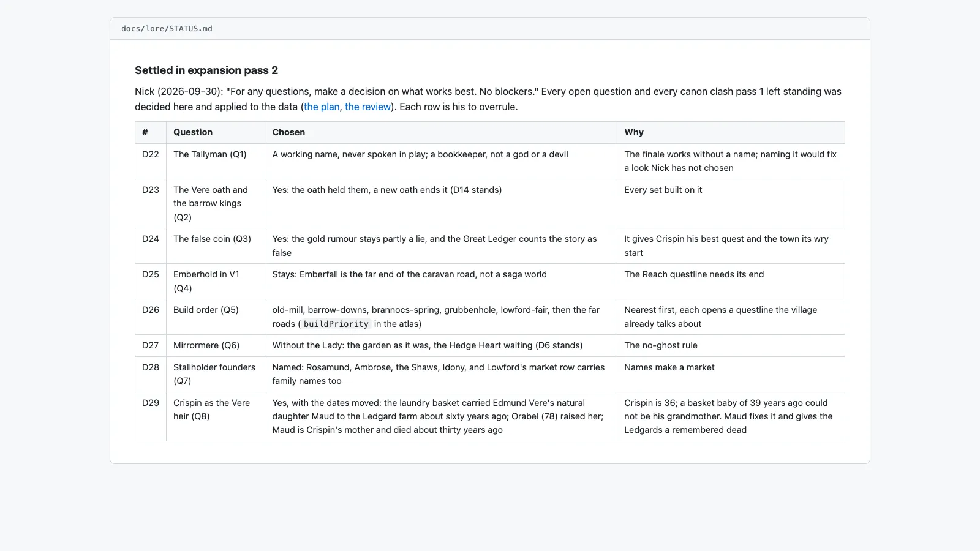Click 'A working name, never spoken in play' cell
980x551 pixels.
pyautogui.click(x=441, y=162)
